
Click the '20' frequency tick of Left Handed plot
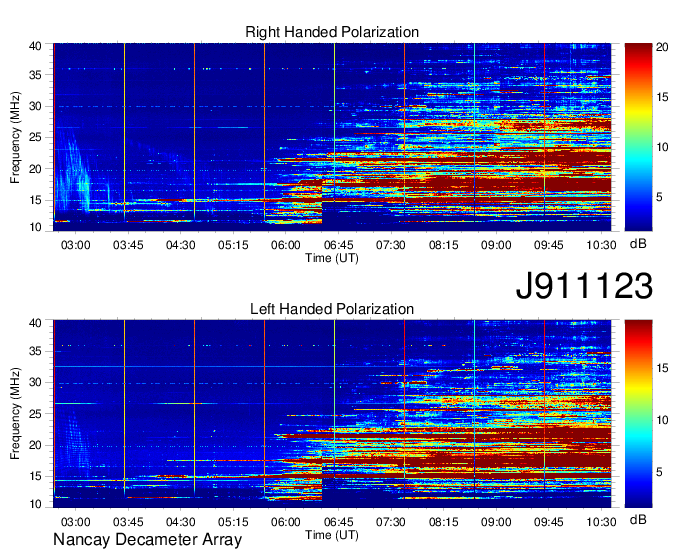[35, 445]
